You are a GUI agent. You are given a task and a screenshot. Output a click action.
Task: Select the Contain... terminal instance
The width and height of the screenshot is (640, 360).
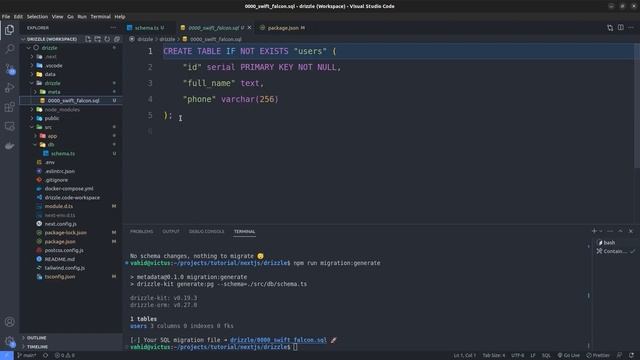[x=615, y=251]
